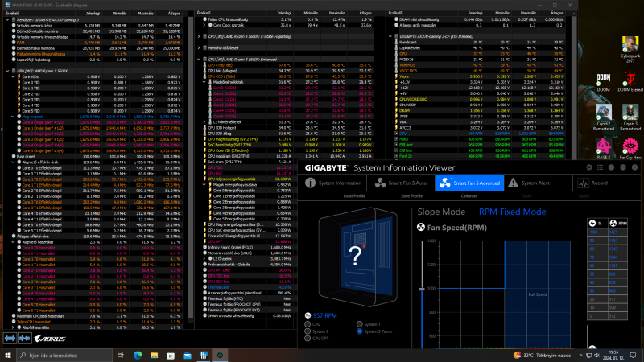Open Microsoft Store from the taskbar

pyautogui.click(x=171, y=355)
